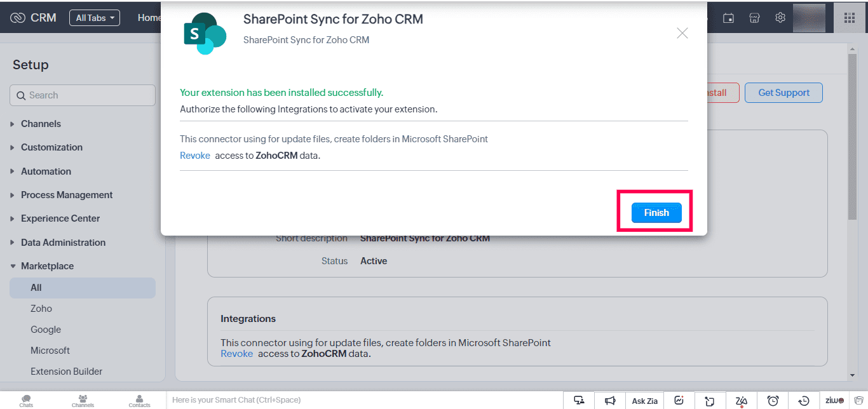Click the Smart Chat input field
The height and width of the screenshot is (409, 868).
pos(365,400)
